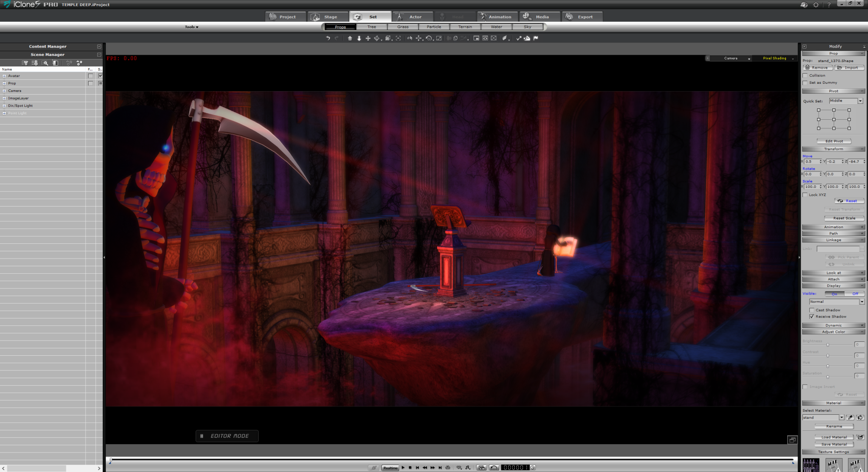Screen dimensions: 868x472
Task: Switch to the Actor tab
Action: pos(413,16)
